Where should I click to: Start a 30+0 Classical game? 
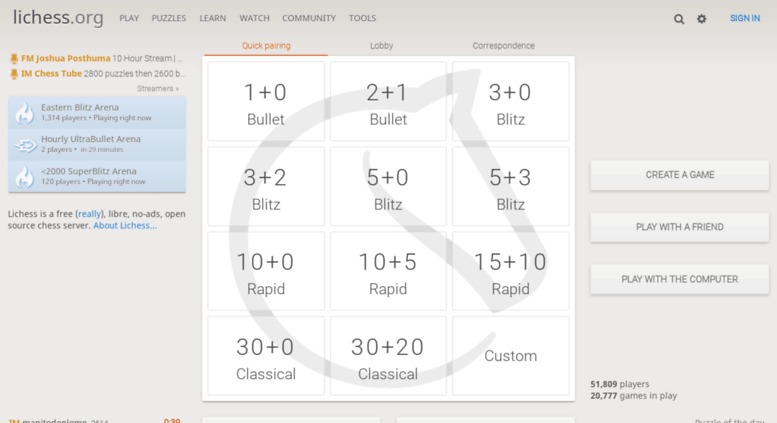[x=266, y=356]
